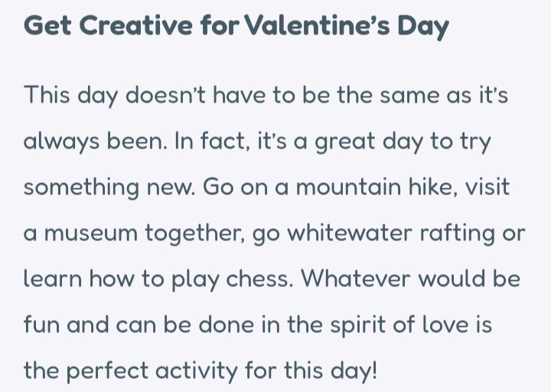Screen dimensions: 551x392
Task: Click the word "Get" in the heading
Action: (x=47, y=26)
